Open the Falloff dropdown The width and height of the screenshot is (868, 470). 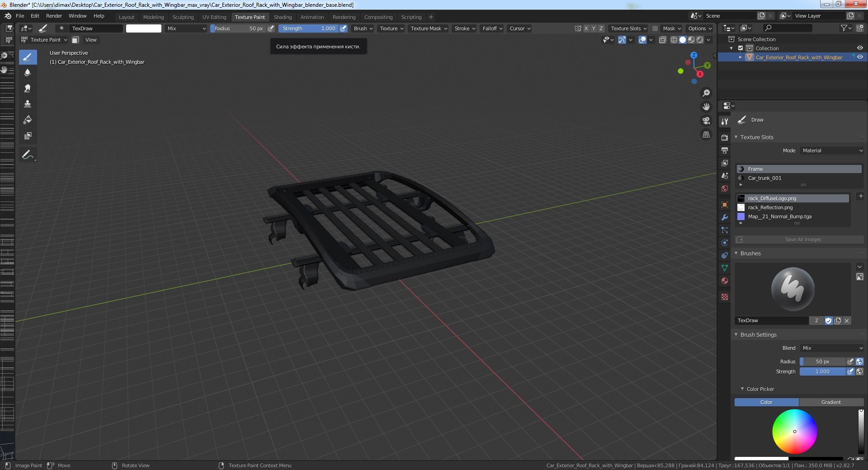point(492,28)
